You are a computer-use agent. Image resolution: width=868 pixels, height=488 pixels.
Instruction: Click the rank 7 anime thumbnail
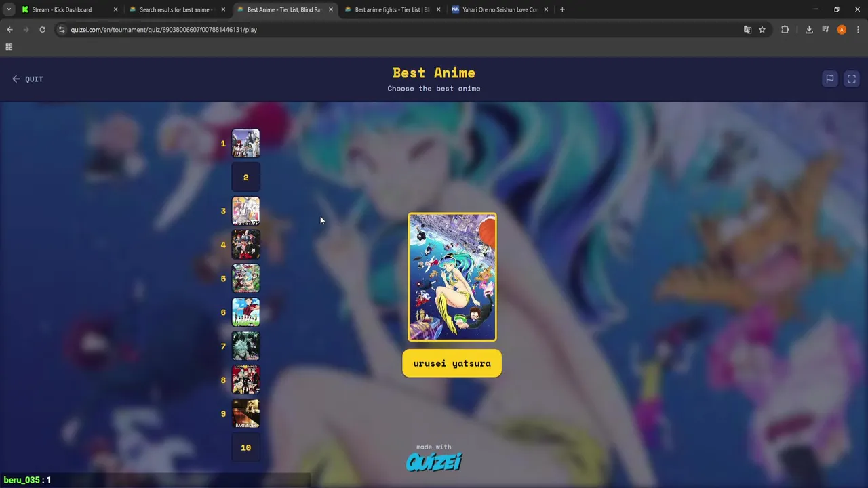(245, 346)
